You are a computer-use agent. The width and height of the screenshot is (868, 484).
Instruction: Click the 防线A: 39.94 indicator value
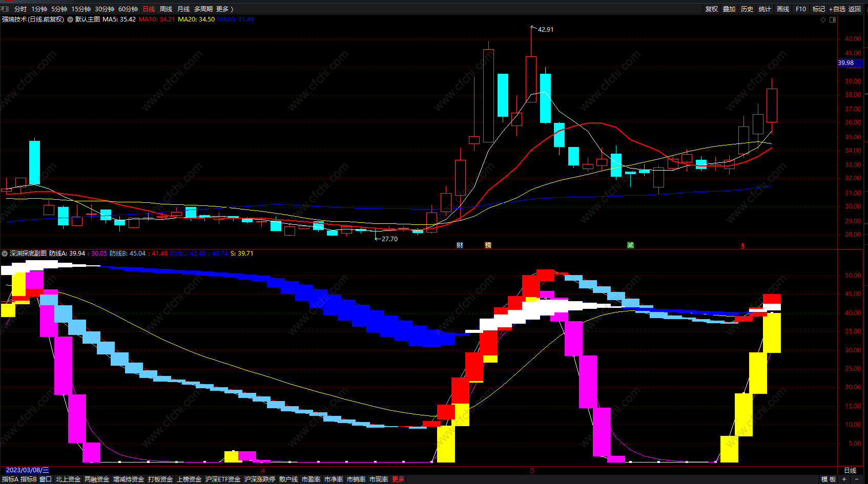coord(67,254)
